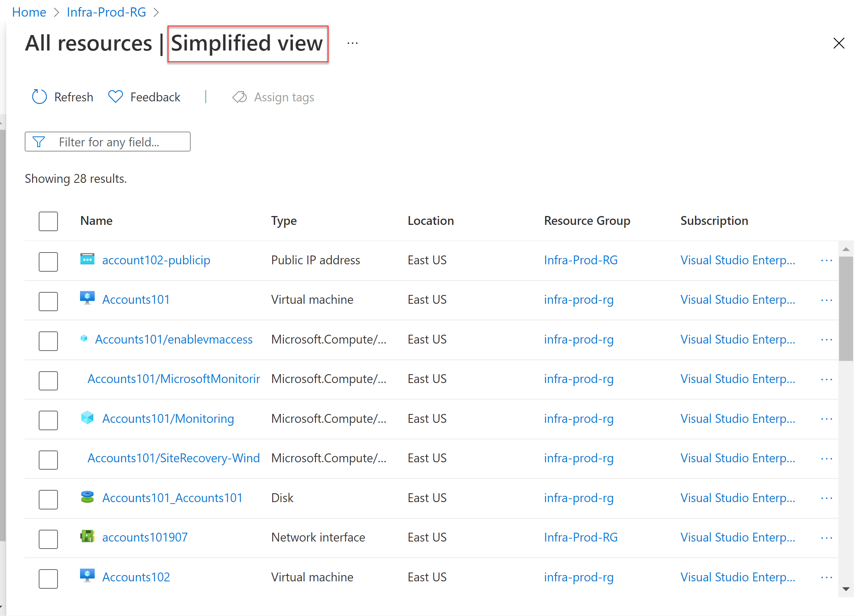This screenshot has width=856, height=616.
Task: Open more options for Accounts101/enablevmaccess row
Action: click(x=826, y=340)
